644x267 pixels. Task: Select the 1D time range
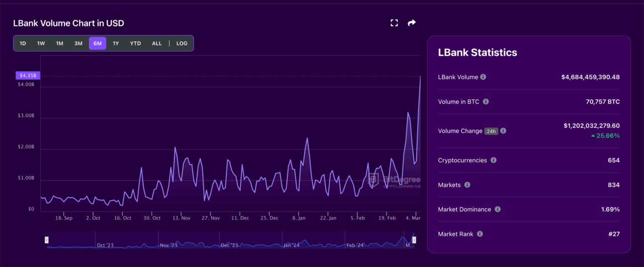[x=23, y=43]
